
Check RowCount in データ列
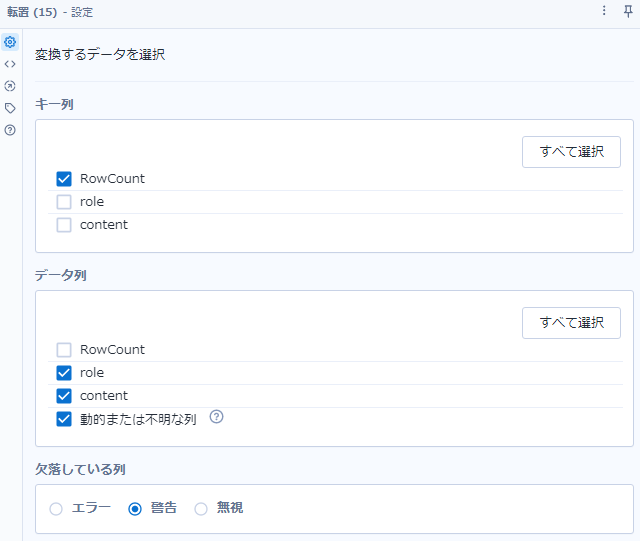click(64, 350)
